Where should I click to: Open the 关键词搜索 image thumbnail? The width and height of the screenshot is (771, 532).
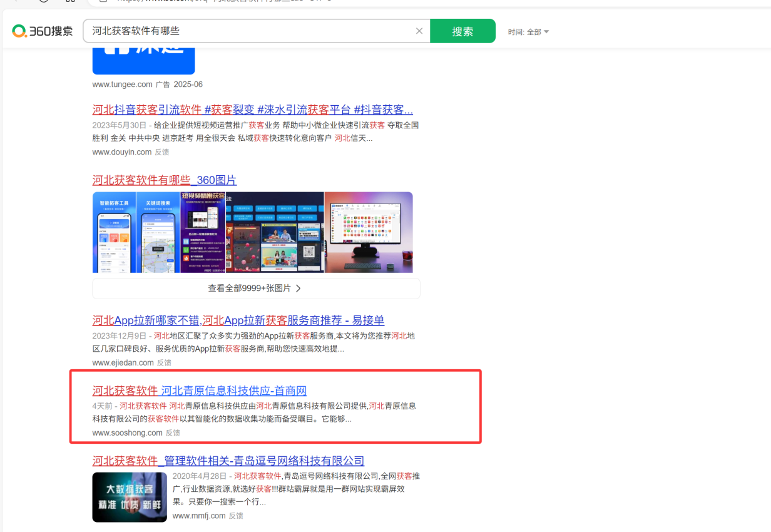158,232
